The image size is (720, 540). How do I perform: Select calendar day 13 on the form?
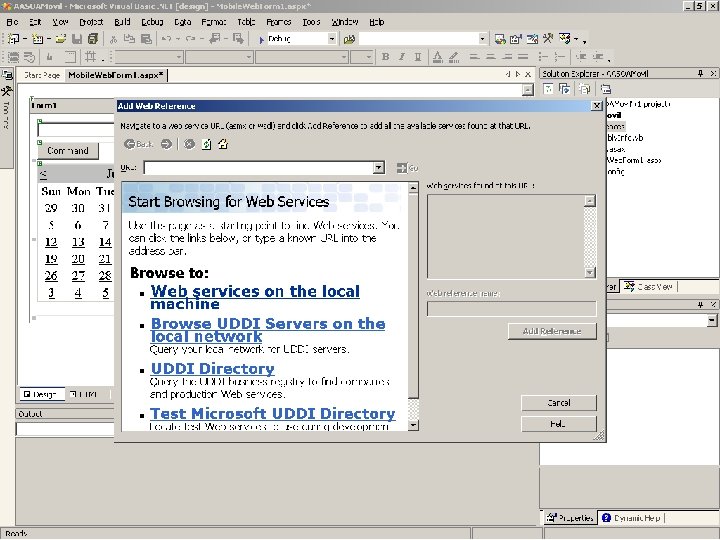point(78,242)
